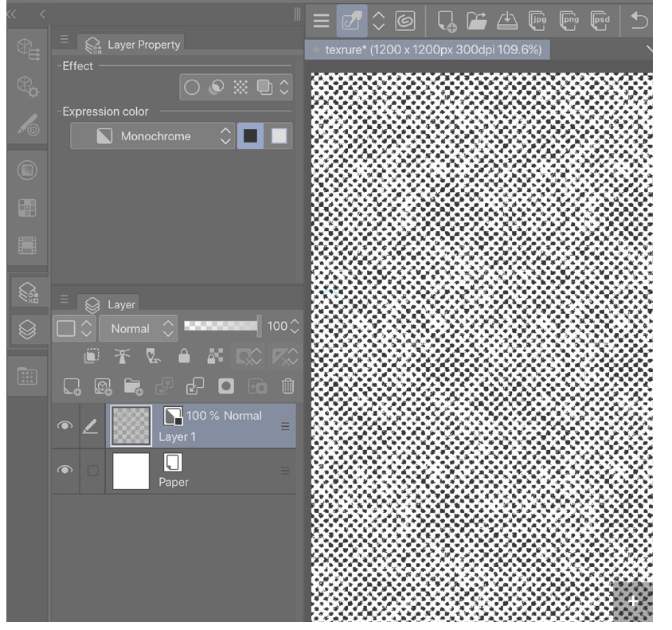This screenshot has height=630, width=672.
Task: Open Layer 1 row grip menu
Action: [x=285, y=426]
